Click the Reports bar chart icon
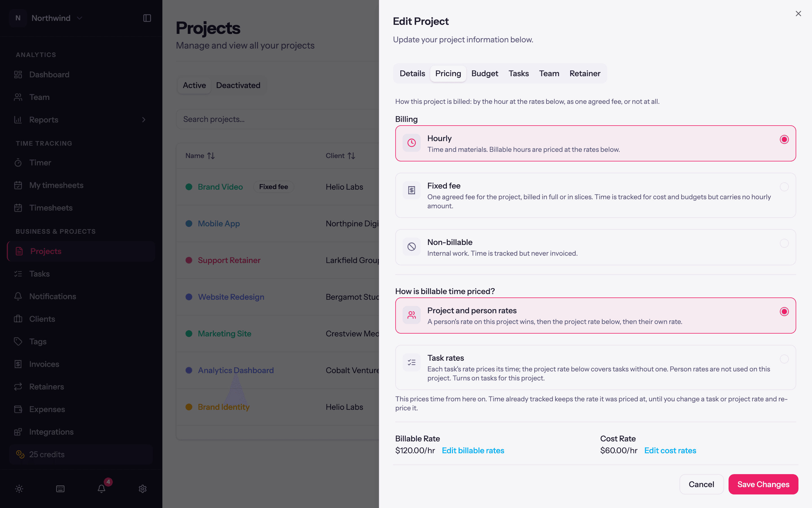The image size is (812, 508). (18, 120)
